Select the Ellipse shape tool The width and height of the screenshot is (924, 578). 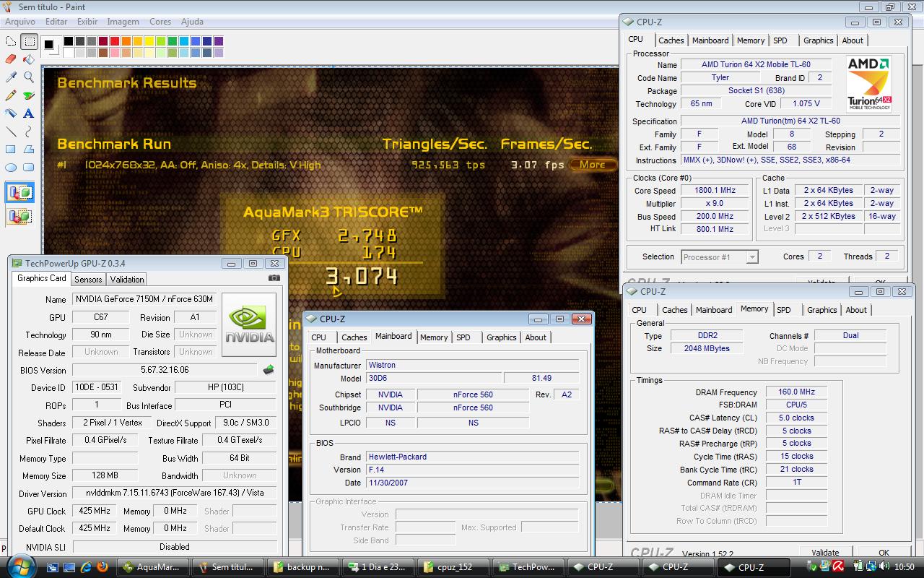pyautogui.click(x=11, y=167)
